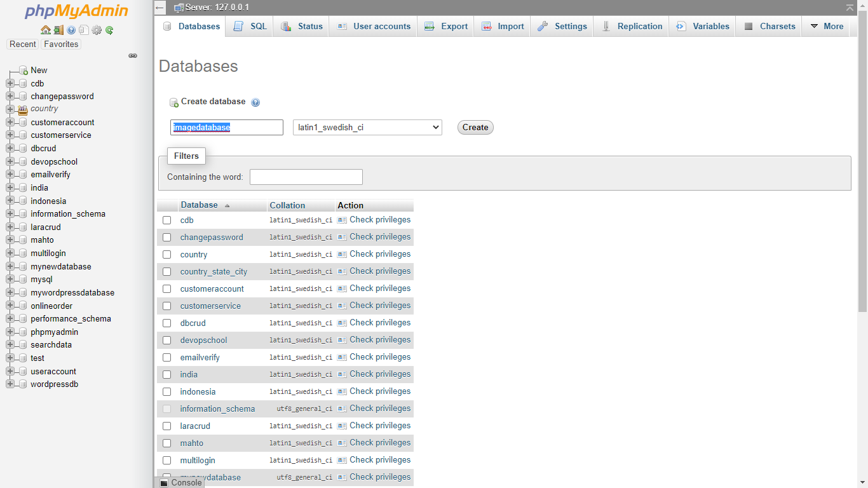The image size is (868, 488).
Task: Expand the mysql database tree node
Action: click(10, 280)
